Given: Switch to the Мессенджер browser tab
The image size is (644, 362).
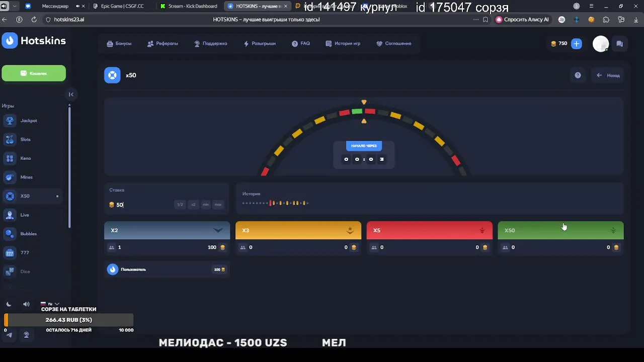Looking at the screenshot, I should [54, 6].
